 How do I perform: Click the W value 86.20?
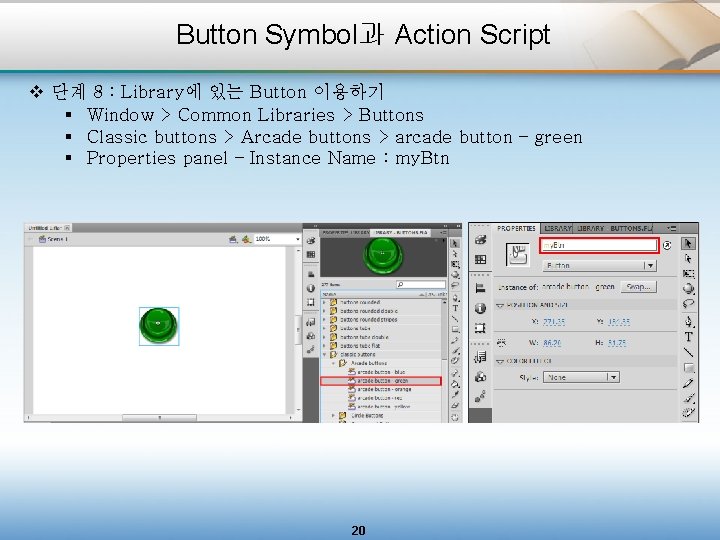[x=552, y=343]
